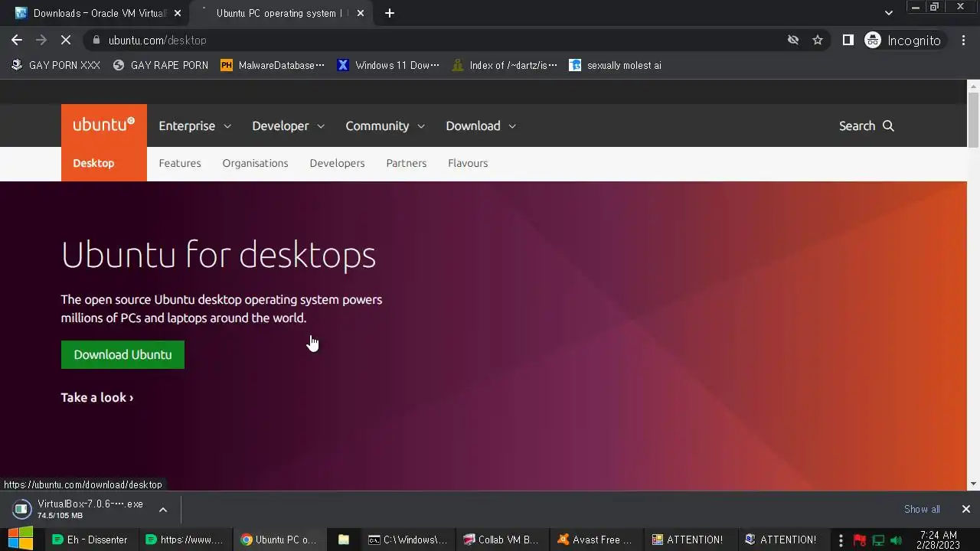Viewport: 980px width, 551px height.
Task: Open the Chrome three-dot menu
Action: point(963,40)
